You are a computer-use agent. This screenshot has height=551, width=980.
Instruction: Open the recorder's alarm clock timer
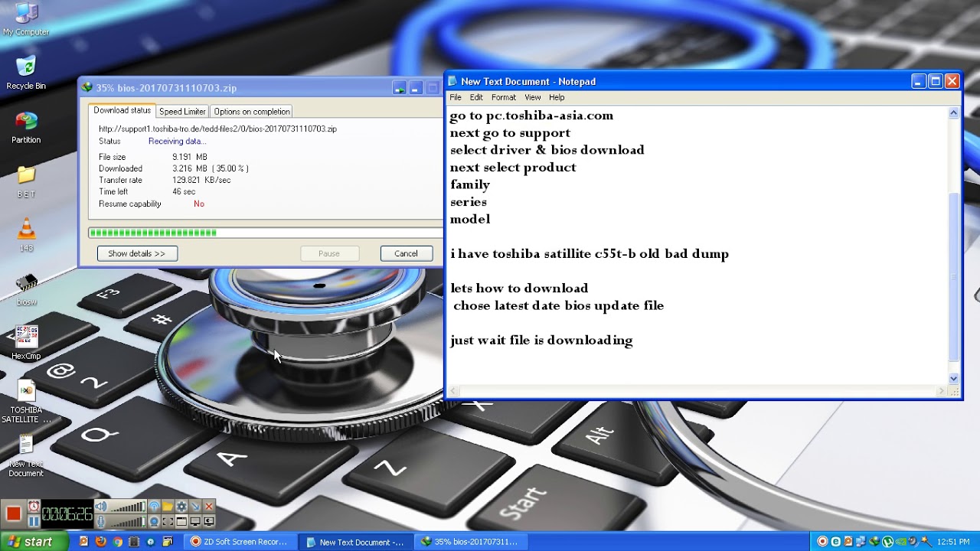tap(34, 506)
